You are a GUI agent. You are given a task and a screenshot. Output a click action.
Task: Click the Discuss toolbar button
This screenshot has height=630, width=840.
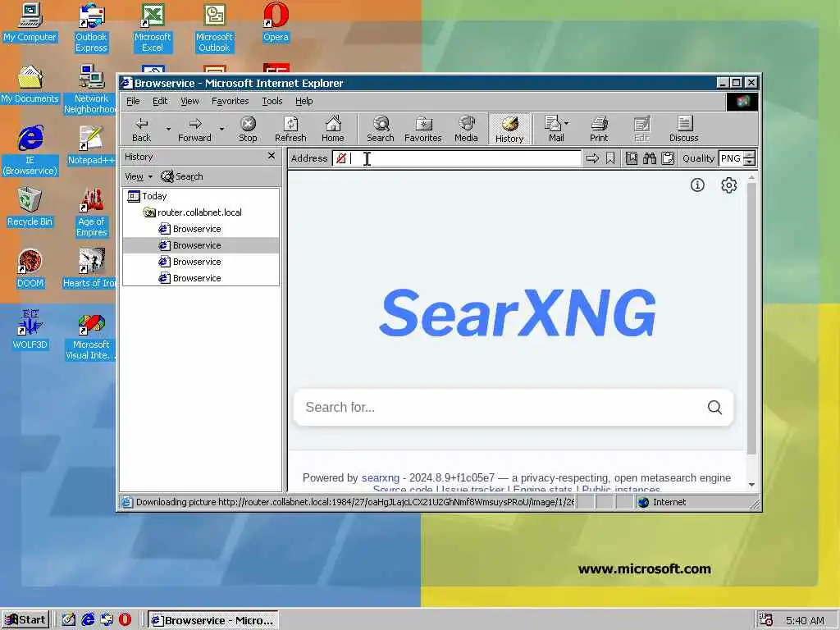tap(683, 129)
